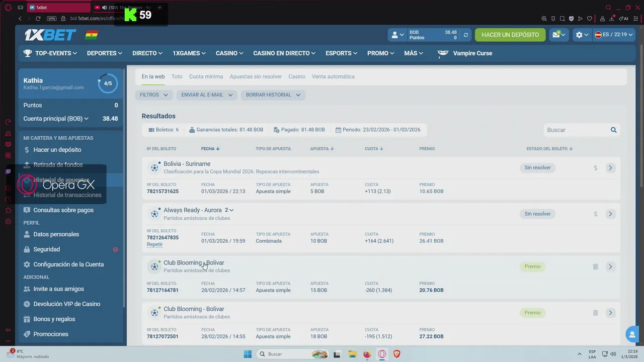Click the 4/5 profile progress circle

(108, 83)
